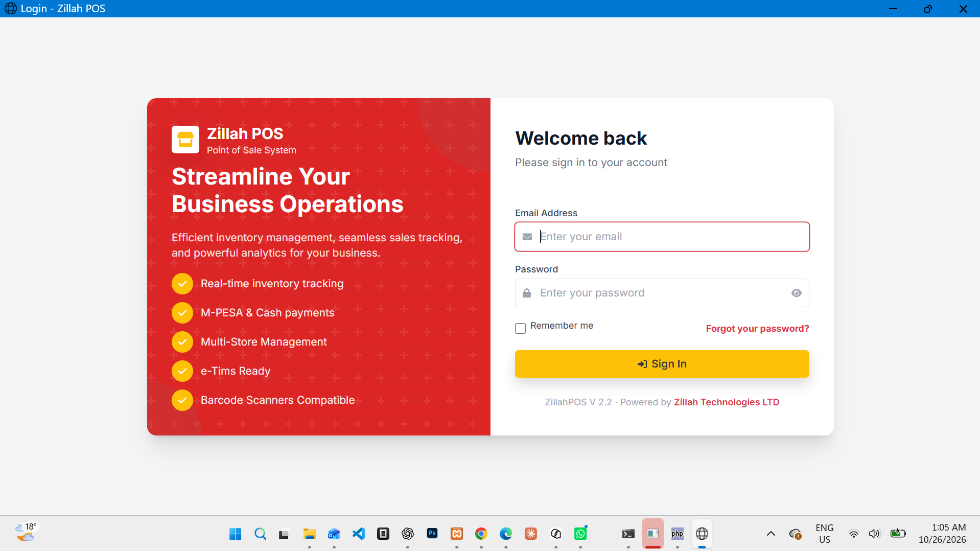Click the ZillahPOS V 2.2 version text
Viewport: 980px width, 551px height.
[578, 402]
